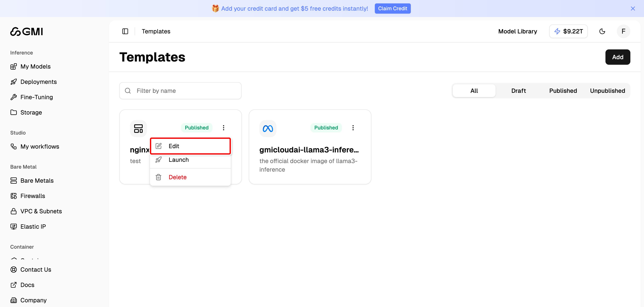Open Storage folder item
644x307 pixels.
[31, 112]
